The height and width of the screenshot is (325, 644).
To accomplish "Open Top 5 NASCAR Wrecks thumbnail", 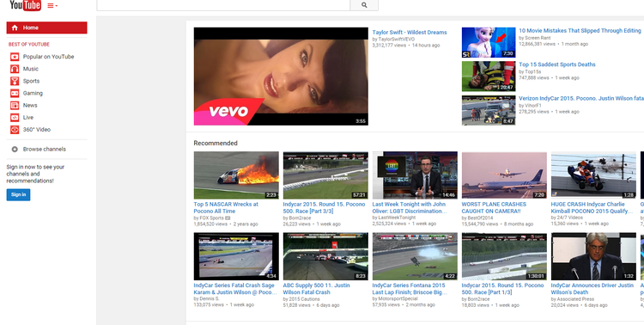I will pyautogui.click(x=236, y=175).
